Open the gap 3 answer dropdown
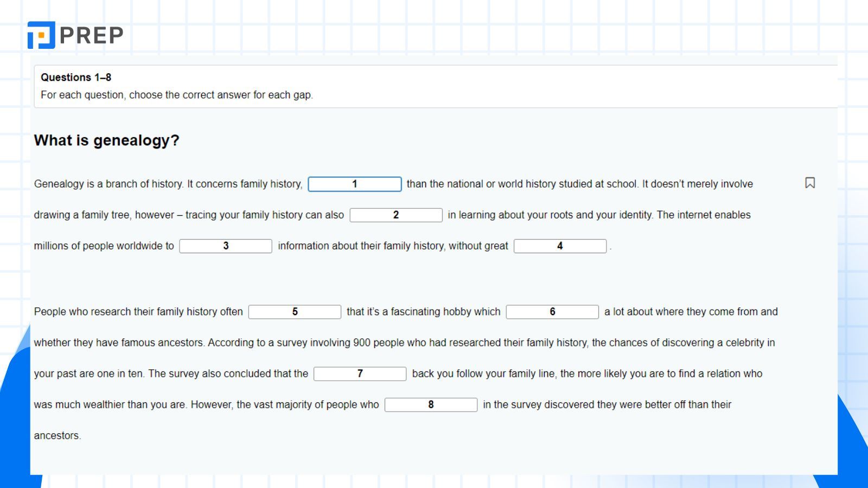 pos(226,246)
